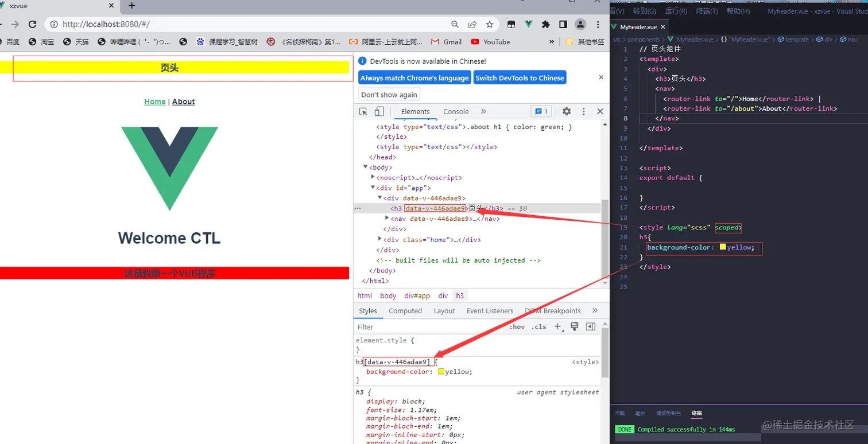Screen dimensions: 868x444
Task: Click the Home link on page
Action: click(155, 102)
